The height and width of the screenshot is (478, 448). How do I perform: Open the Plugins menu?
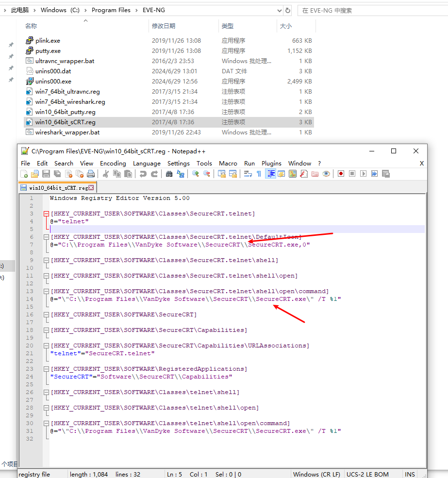point(271,164)
